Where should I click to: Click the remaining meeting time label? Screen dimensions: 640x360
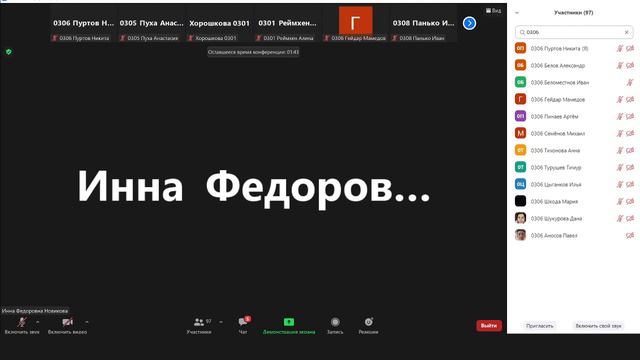tap(253, 52)
